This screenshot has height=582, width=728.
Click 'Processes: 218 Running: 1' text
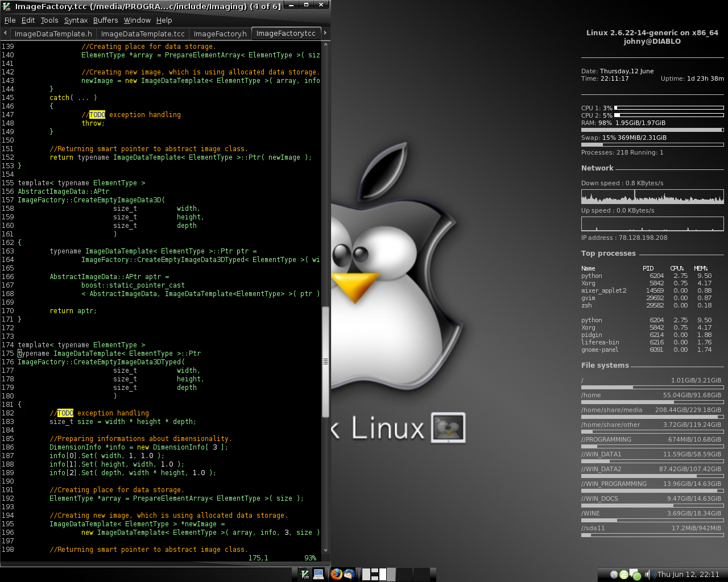pyautogui.click(x=622, y=153)
